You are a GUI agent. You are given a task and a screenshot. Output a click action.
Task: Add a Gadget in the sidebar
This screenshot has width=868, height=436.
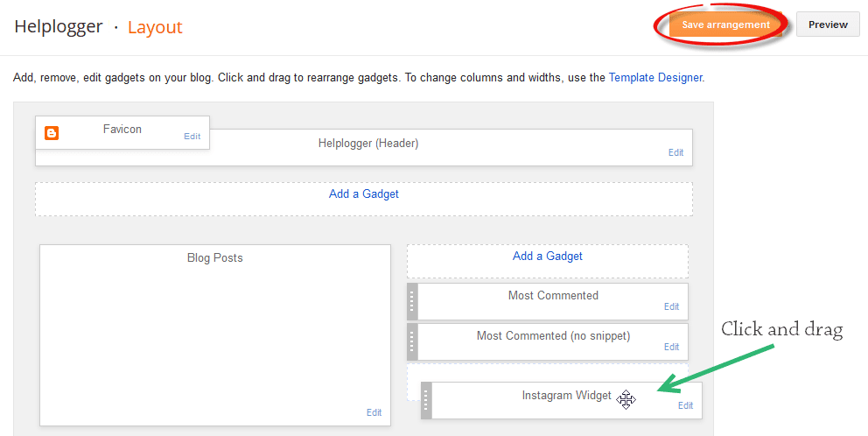tap(547, 257)
